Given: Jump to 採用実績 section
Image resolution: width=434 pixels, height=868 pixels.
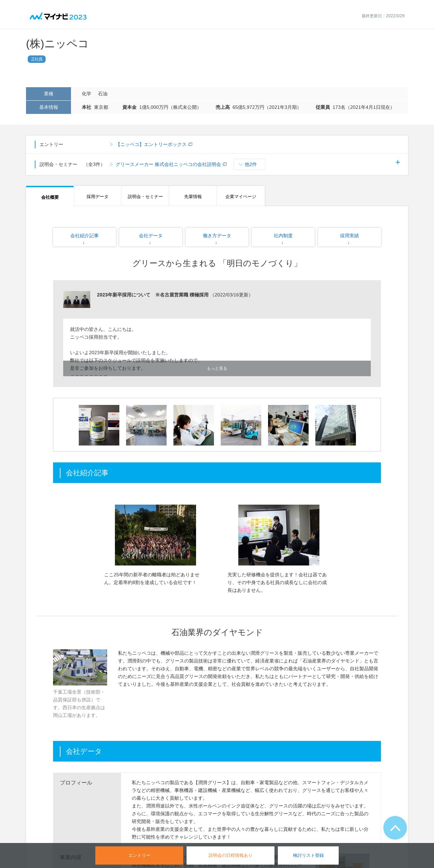Looking at the screenshot, I should (349, 237).
